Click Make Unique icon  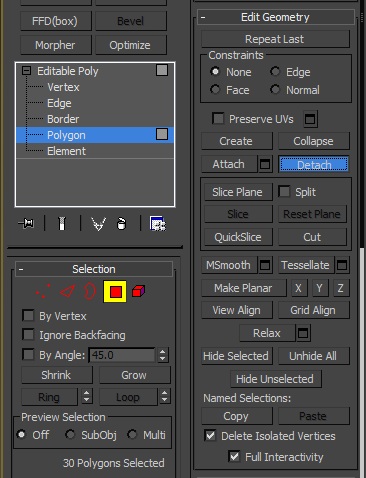[99, 224]
